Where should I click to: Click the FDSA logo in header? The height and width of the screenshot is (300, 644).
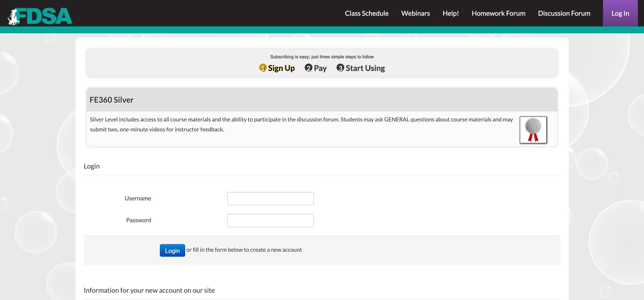(x=40, y=16)
